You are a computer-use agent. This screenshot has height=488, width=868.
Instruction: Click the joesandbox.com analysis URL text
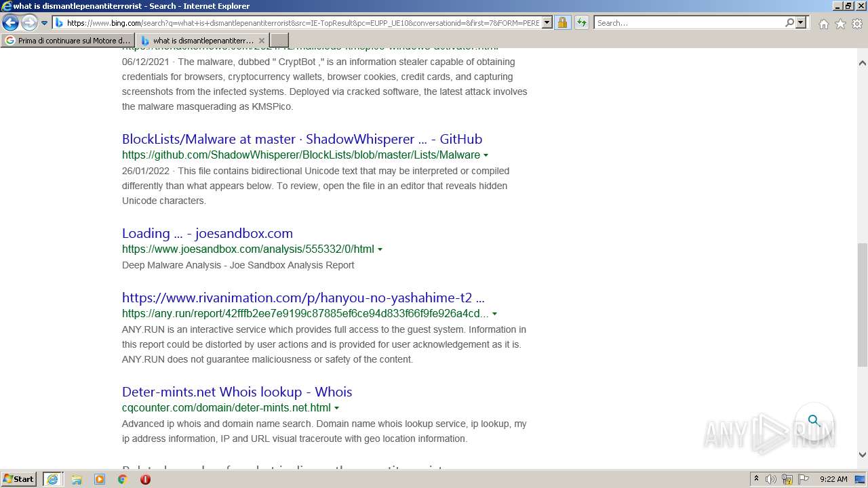tap(248, 249)
